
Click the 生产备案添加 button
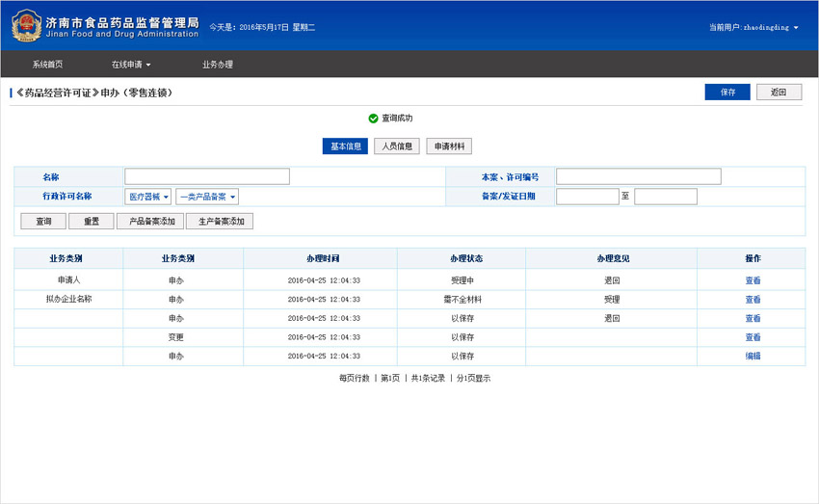point(220,222)
